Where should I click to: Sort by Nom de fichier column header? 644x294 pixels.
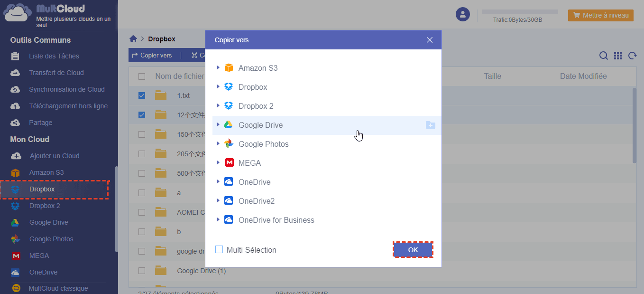tap(180, 76)
